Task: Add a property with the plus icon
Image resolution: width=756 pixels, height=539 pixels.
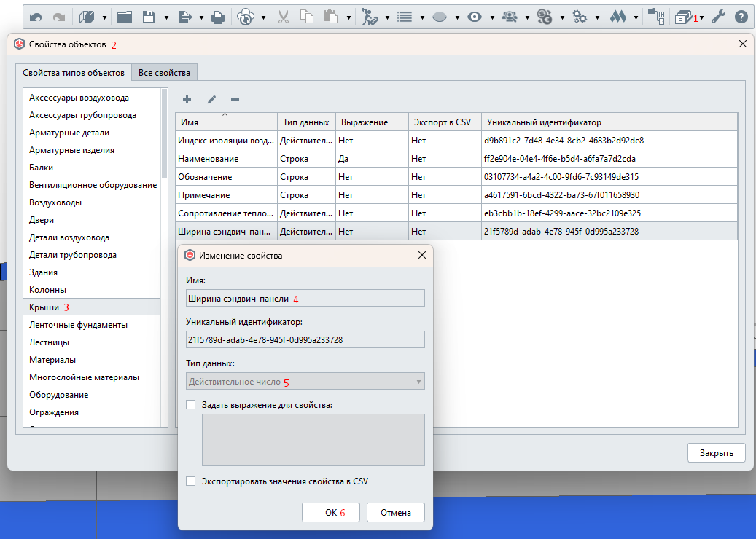Action: pyautogui.click(x=187, y=99)
